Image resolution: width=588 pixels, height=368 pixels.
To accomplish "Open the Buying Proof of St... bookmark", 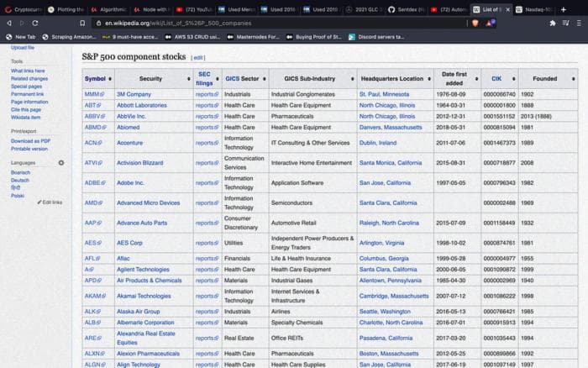I will click(x=314, y=37).
